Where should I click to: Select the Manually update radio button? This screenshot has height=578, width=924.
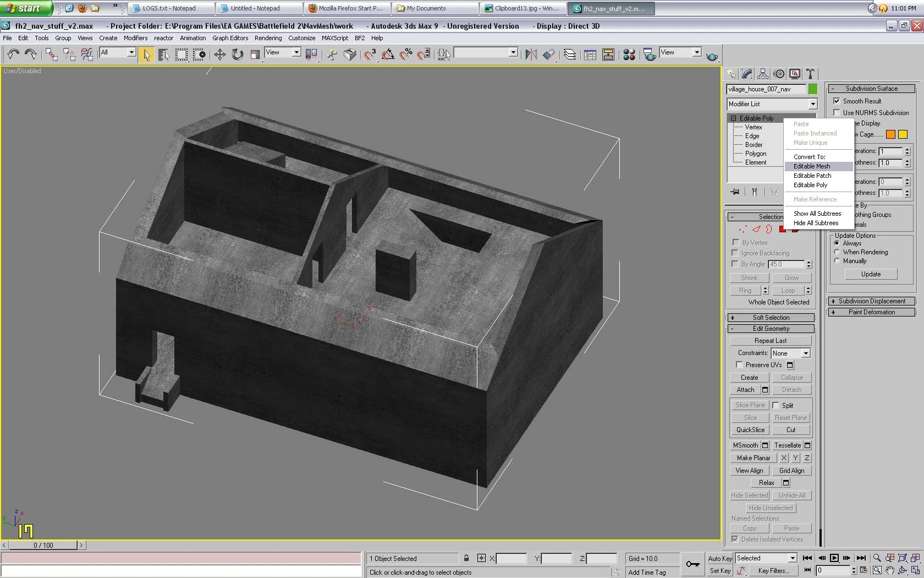point(837,261)
